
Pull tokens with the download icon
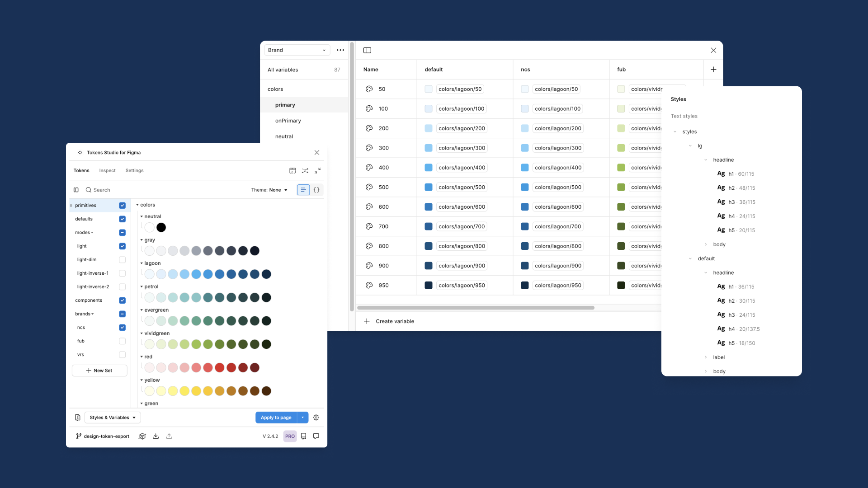(156, 436)
